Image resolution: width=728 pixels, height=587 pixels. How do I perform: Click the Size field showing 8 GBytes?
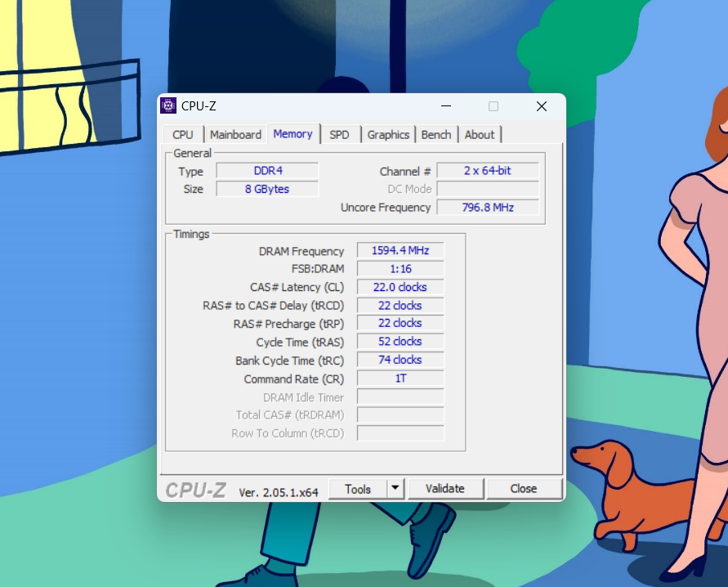click(267, 189)
